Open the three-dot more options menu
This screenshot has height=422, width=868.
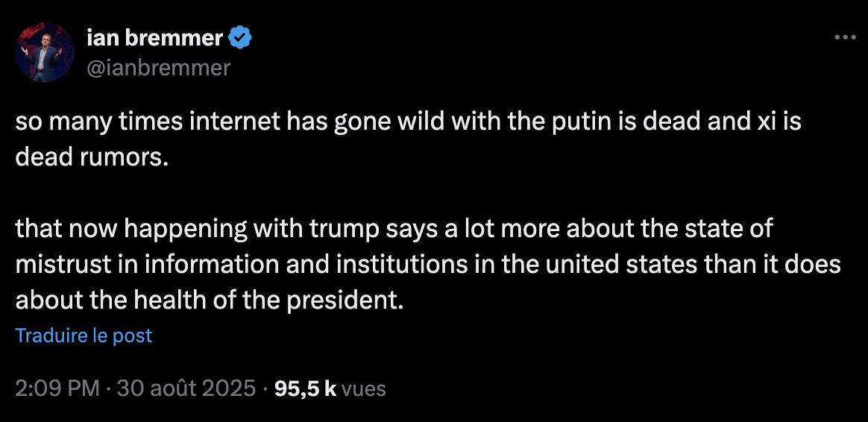pyautogui.click(x=845, y=37)
